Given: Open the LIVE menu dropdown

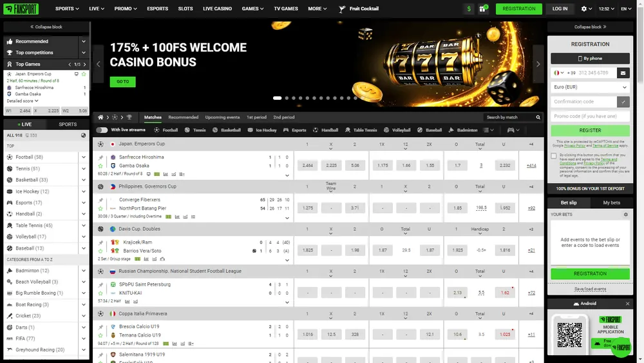Looking at the screenshot, I should 97,8.
